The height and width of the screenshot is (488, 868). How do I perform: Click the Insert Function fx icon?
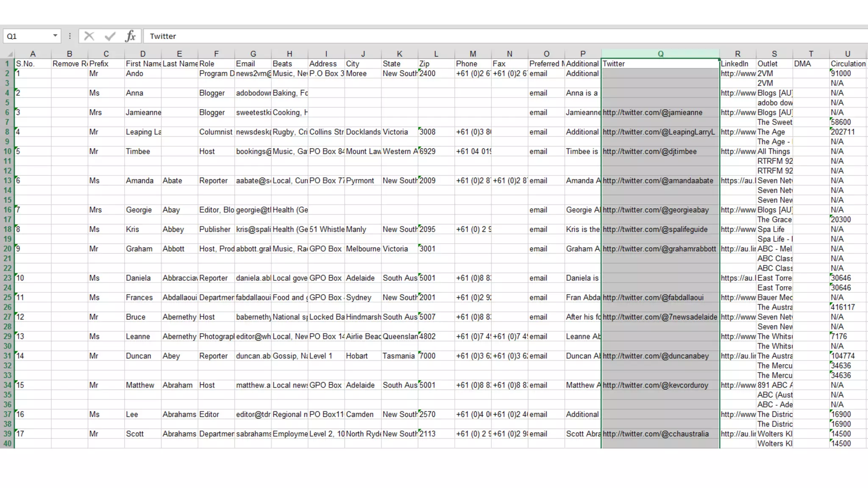pos(131,36)
